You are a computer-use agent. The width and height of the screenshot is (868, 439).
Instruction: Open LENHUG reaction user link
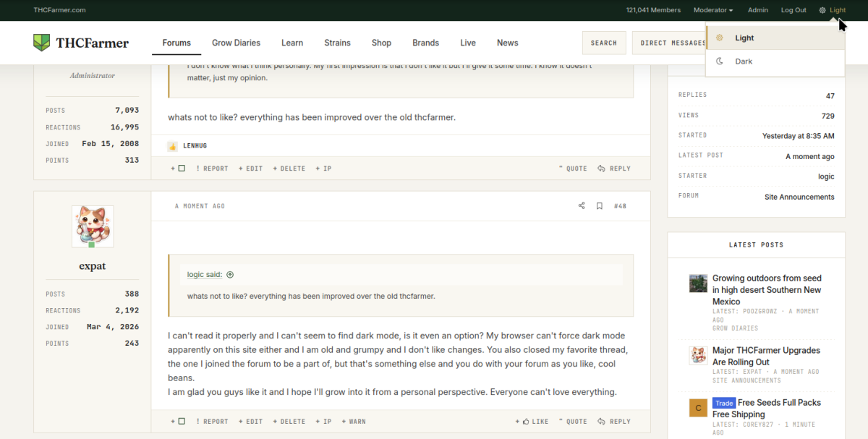coord(195,146)
